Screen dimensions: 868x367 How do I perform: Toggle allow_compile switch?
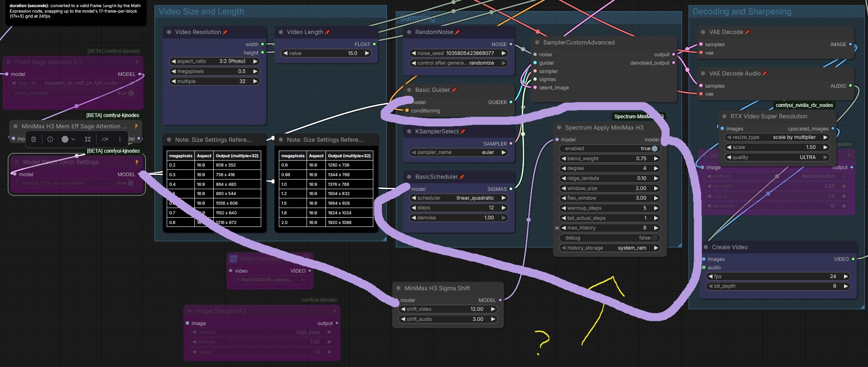click(x=131, y=93)
